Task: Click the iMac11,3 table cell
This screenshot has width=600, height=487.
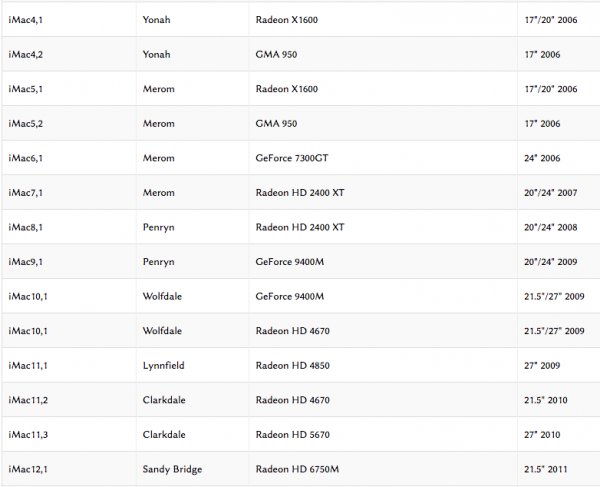Action: click(x=27, y=435)
